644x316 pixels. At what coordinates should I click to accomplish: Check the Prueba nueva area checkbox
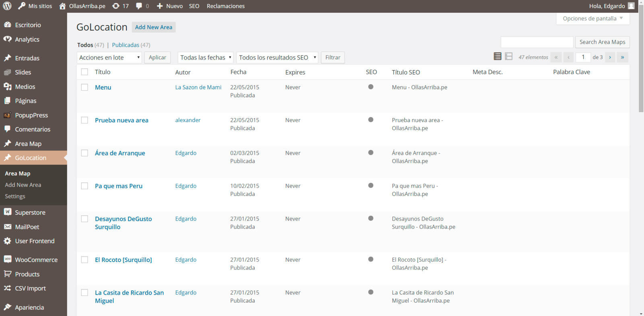point(85,120)
